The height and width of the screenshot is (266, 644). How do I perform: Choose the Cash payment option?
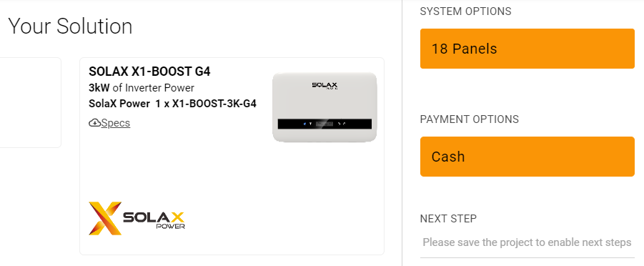527,157
